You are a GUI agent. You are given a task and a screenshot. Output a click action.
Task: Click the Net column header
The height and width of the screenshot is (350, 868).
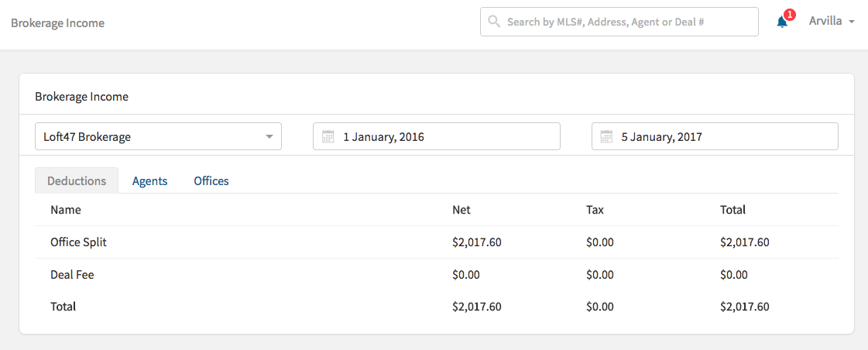coord(461,210)
